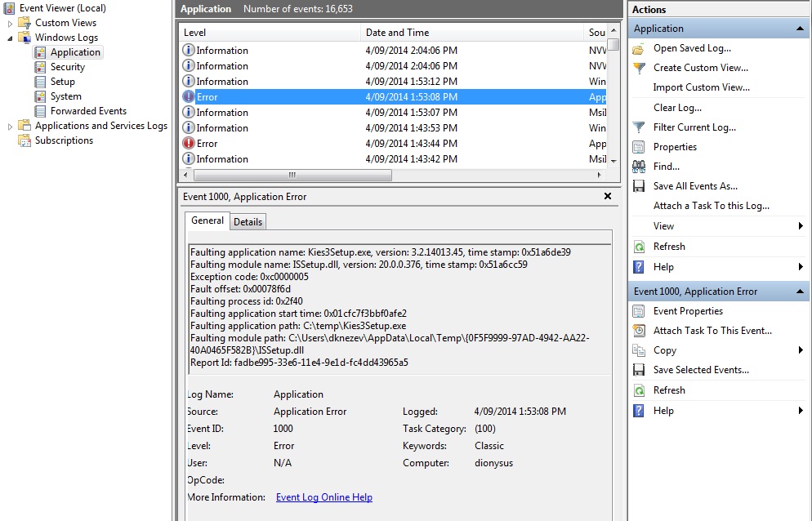This screenshot has width=812, height=521.
Task: Select the Error event at 4/09/2014 1:53:08 PM
Action: [x=393, y=97]
